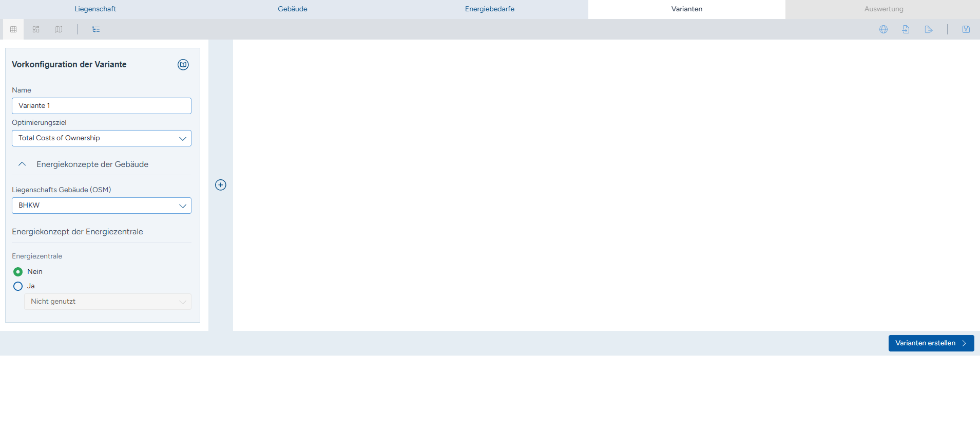Viewport: 980px width, 445px height.
Task: Go to the Liegenschaft tab
Action: (x=95, y=9)
